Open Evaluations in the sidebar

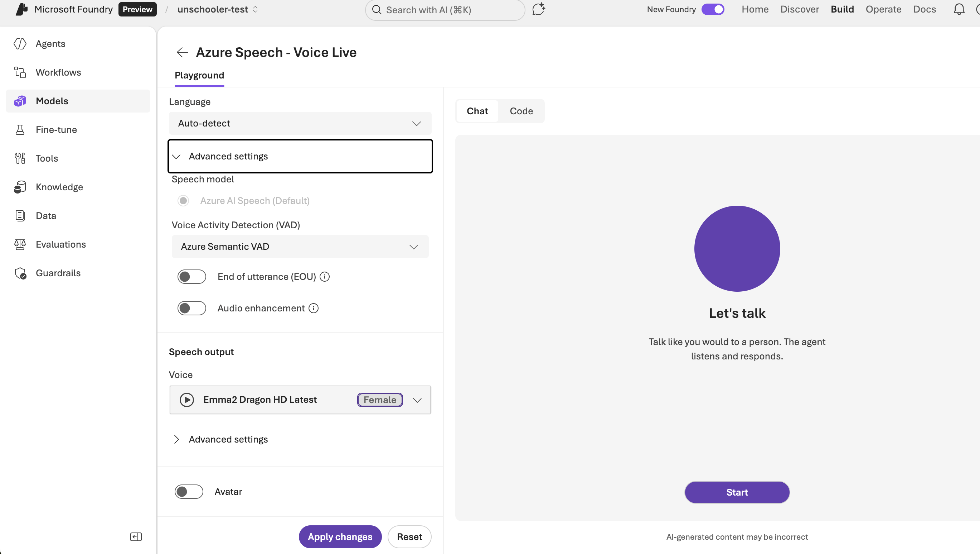pyautogui.click(x=60, y=244)
